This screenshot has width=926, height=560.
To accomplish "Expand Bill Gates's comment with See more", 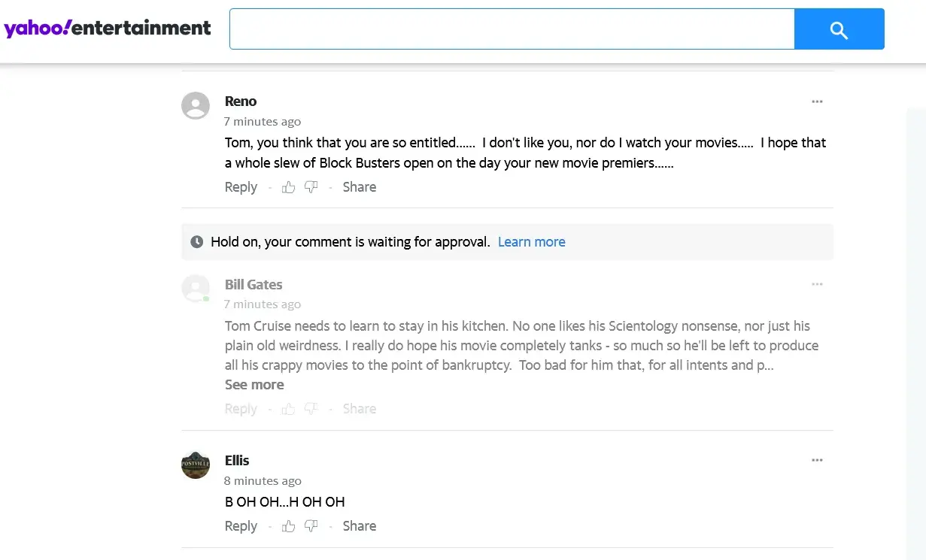I will (254, 384).
